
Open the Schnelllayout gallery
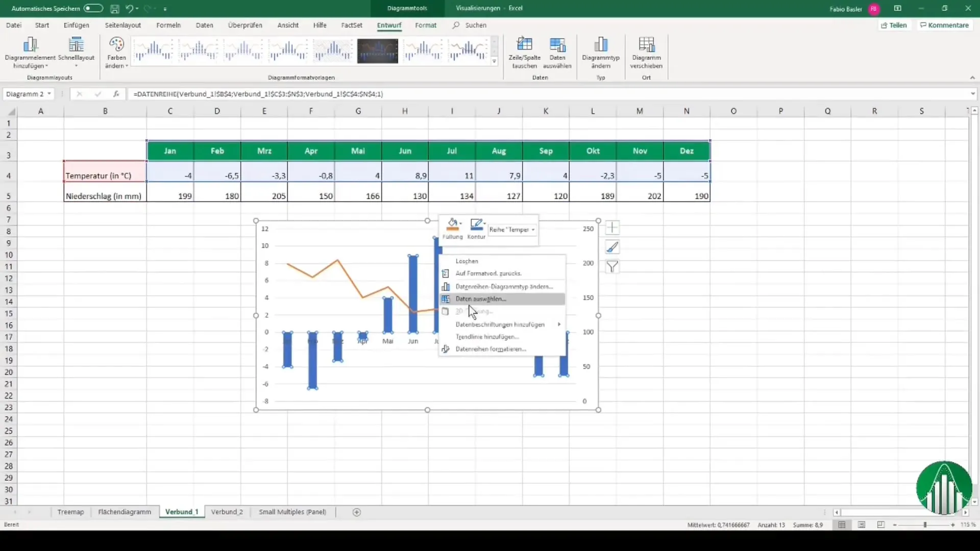[77, 53]
